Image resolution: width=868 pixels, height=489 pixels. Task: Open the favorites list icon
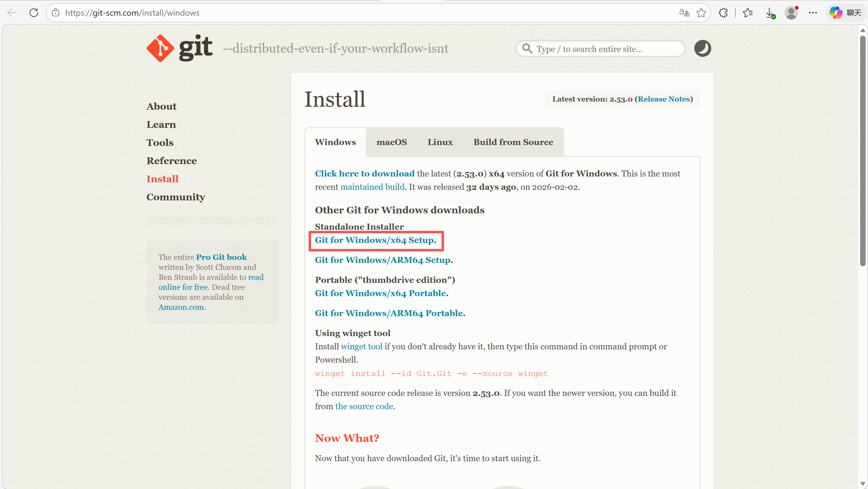point(748,13)
